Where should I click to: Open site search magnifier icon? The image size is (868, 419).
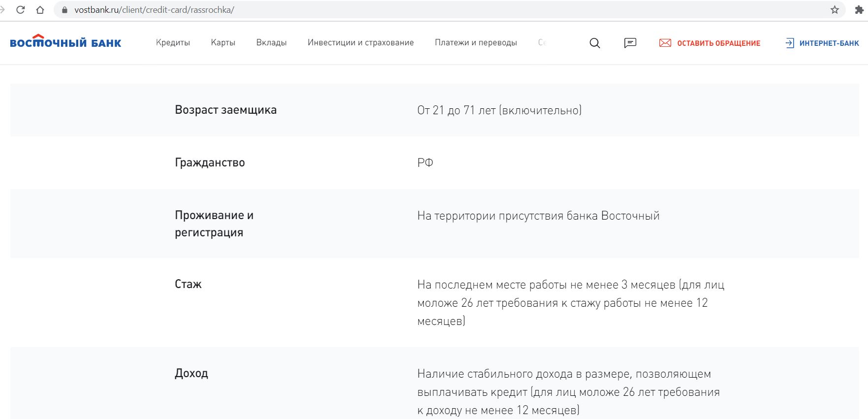click(x=595, y=43)
